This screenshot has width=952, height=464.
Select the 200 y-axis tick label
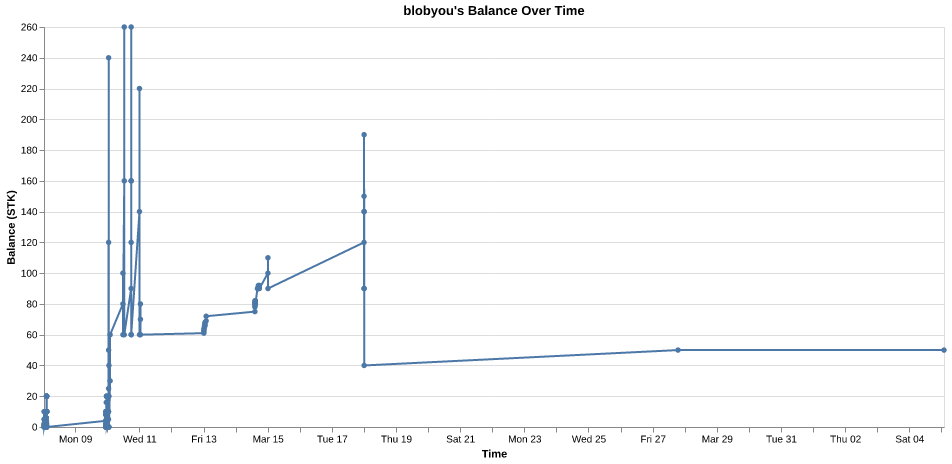[x=30, y=120]
